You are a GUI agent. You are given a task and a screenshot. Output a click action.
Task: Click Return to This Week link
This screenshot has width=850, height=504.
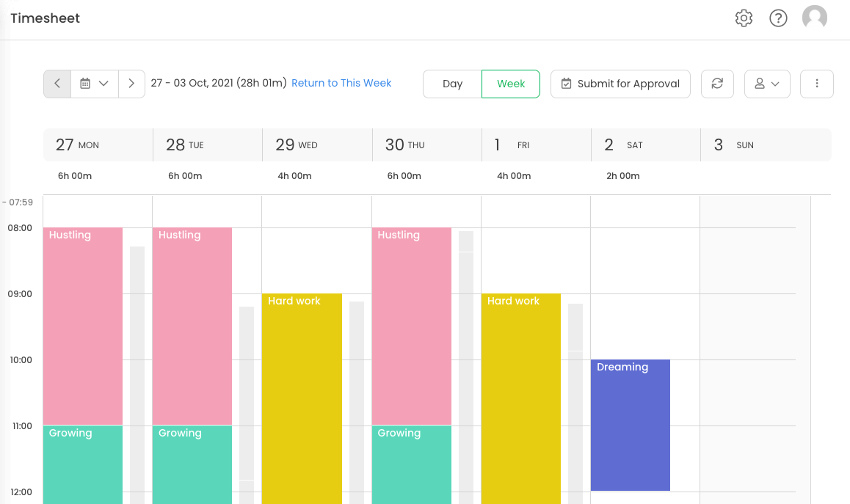341,83
